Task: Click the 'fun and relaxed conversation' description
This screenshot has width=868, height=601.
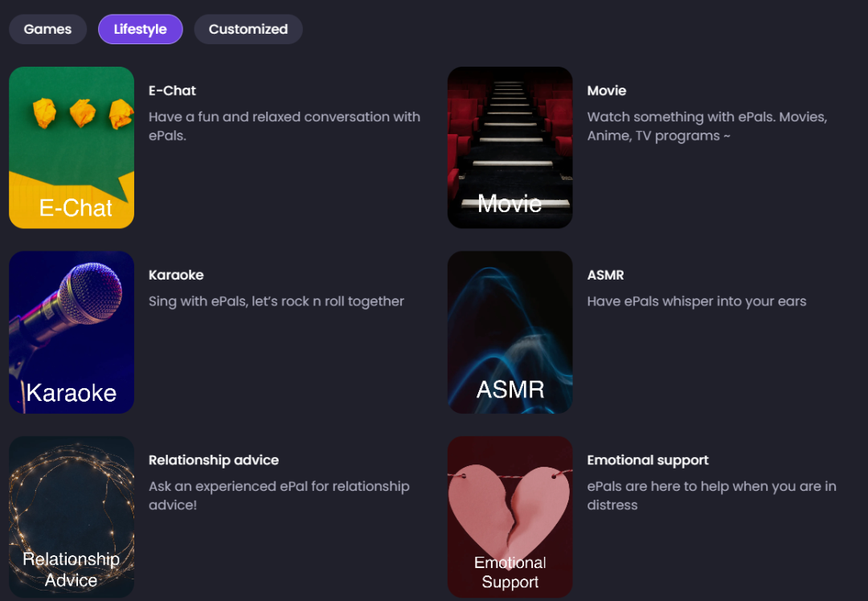Action: pos(285,126)
